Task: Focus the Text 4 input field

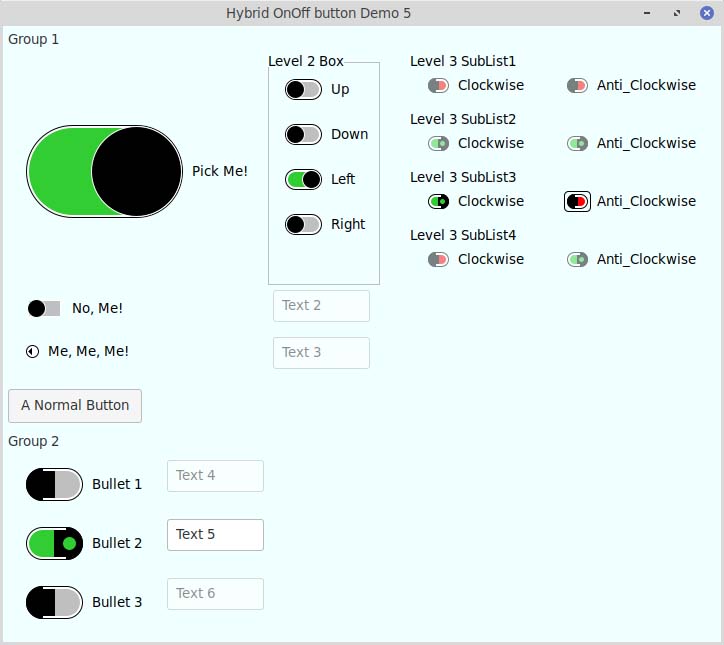Action: (215, 476)
